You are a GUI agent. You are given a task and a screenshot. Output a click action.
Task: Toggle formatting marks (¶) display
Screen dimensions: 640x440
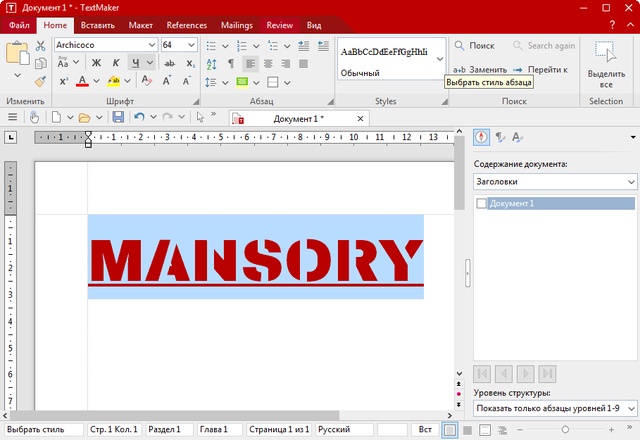point(231,64)
